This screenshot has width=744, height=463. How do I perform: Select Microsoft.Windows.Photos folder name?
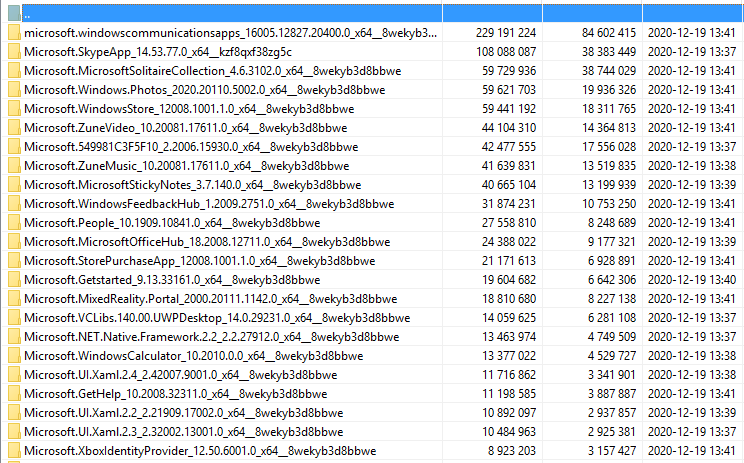click(205, 90)
